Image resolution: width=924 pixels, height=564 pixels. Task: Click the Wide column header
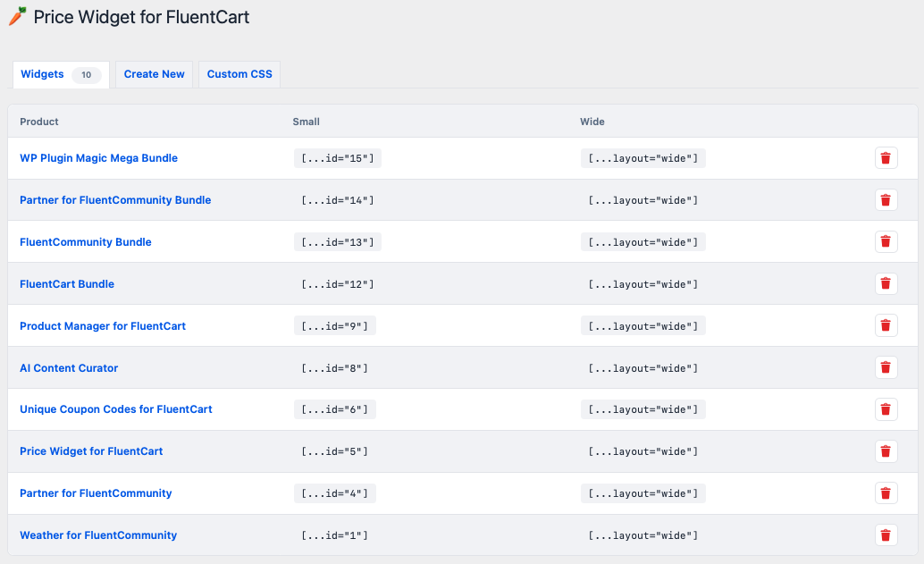pyautogui.click(x=592, y=122)
